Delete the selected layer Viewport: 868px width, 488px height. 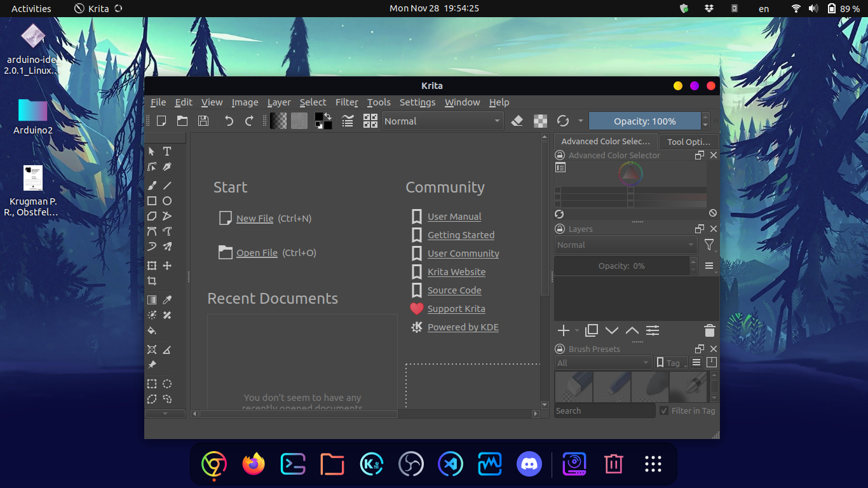[x=710, y=330]
